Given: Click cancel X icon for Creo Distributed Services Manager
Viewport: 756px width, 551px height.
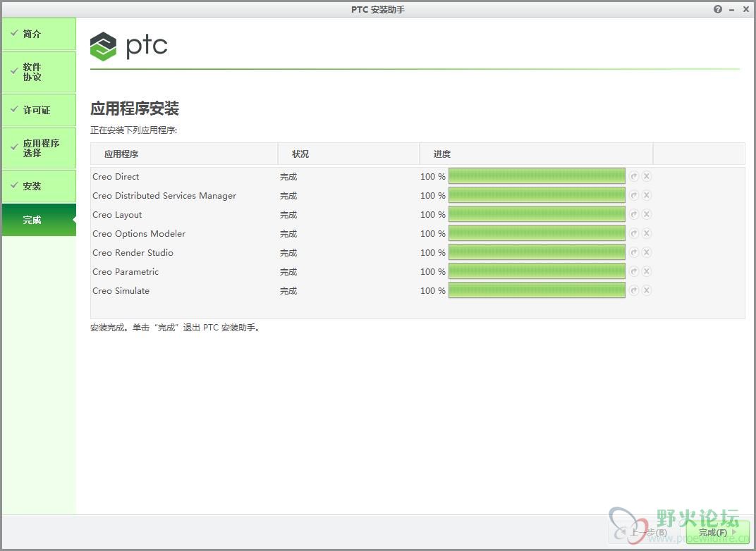Looking at the screenshot, I should pyautogui.click(x=647, y=195).
